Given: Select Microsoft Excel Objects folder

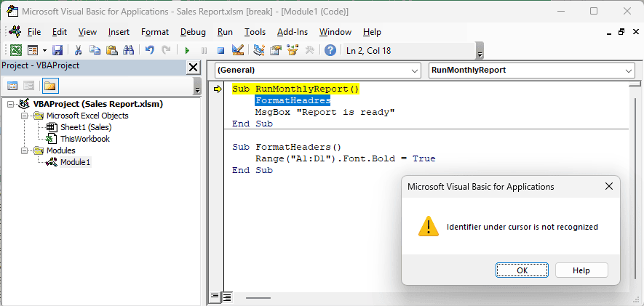Looking at the screenshot, I should tap(87, 116).
